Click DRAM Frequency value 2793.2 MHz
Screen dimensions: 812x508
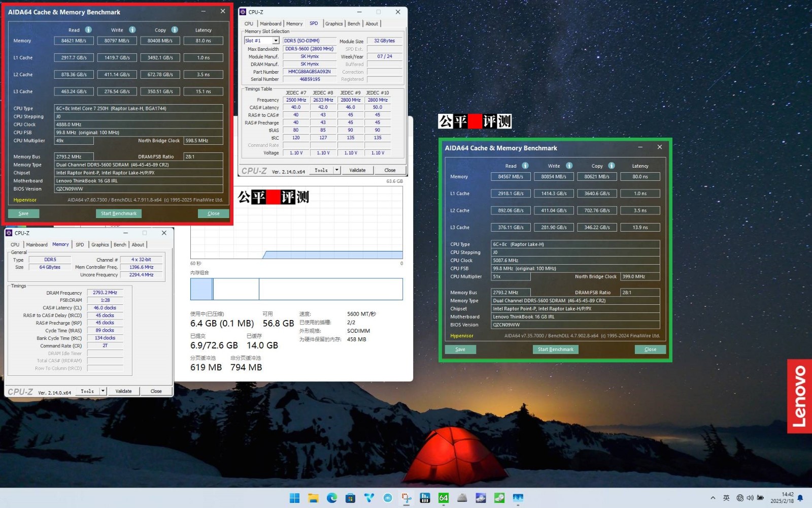click(105, 293)
